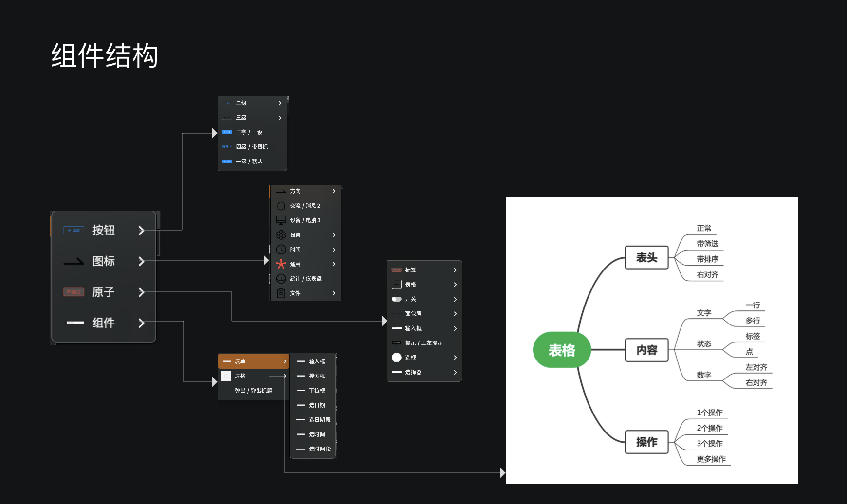847x504 pixels.
Task: Select the white circle 选框 radio icon
Action: tap(396, 358)
